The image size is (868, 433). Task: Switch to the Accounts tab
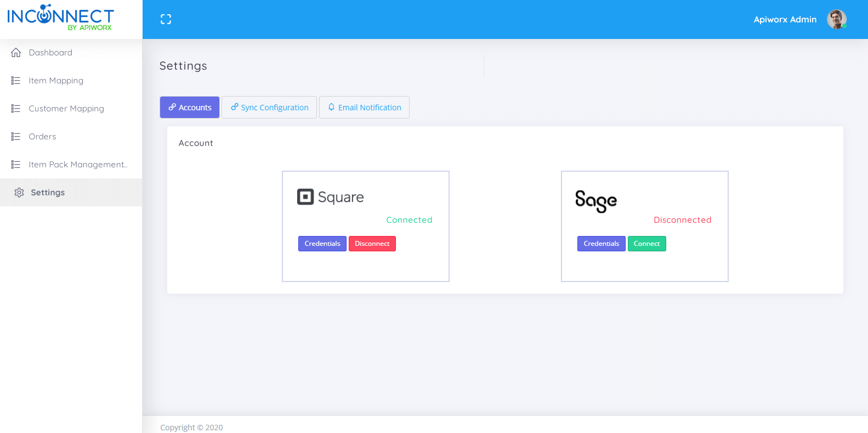(x=190, y=108)
